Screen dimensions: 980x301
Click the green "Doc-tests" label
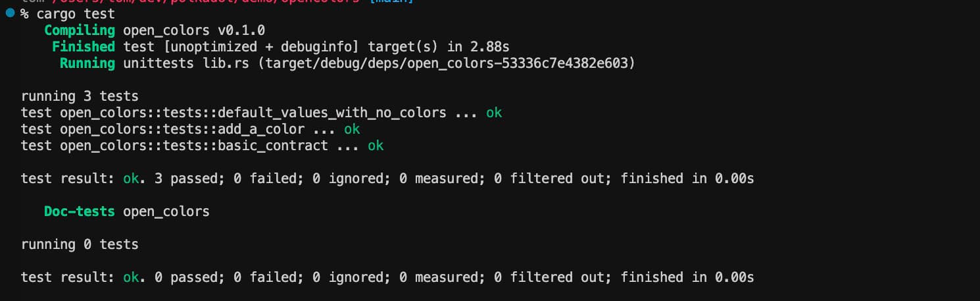[x=80, y=211]
